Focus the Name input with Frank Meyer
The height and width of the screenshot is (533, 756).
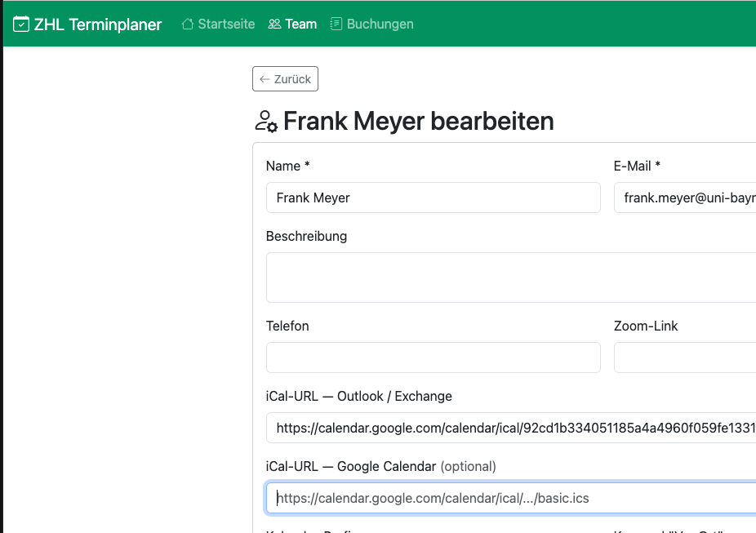click(434, 198)
